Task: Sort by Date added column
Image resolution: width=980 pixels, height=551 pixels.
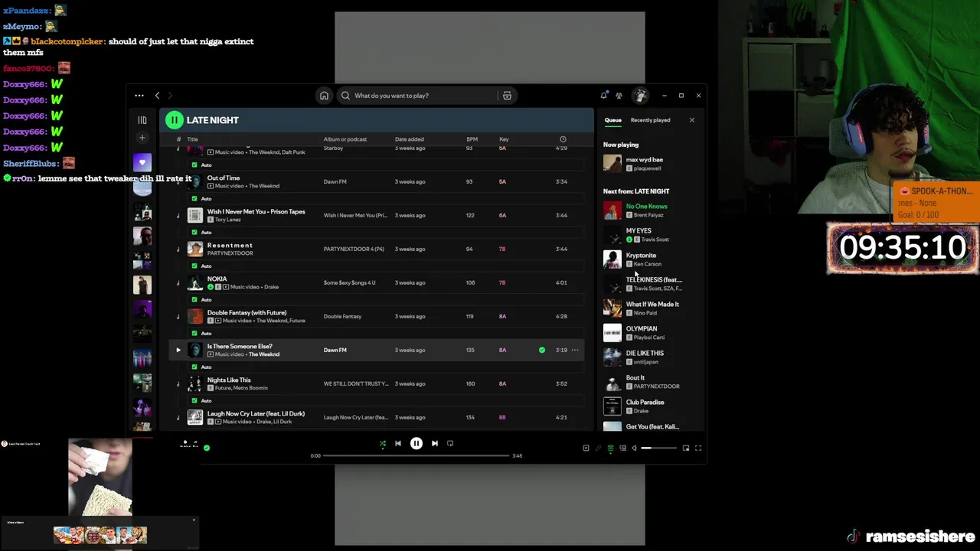Action: coord(409,139)
